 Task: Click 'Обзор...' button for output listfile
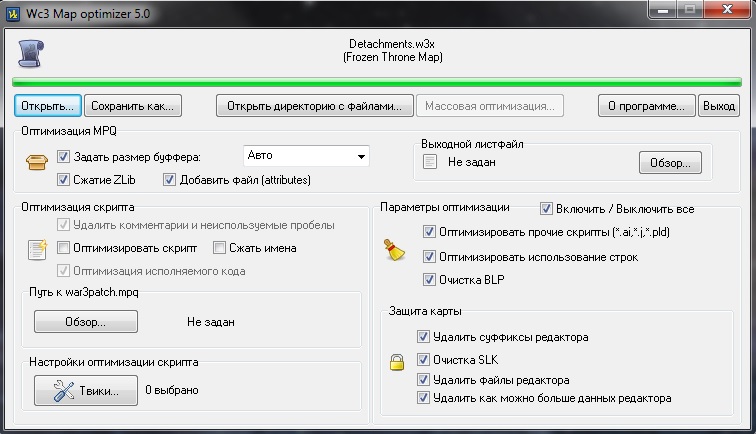[x=670, y=163]
